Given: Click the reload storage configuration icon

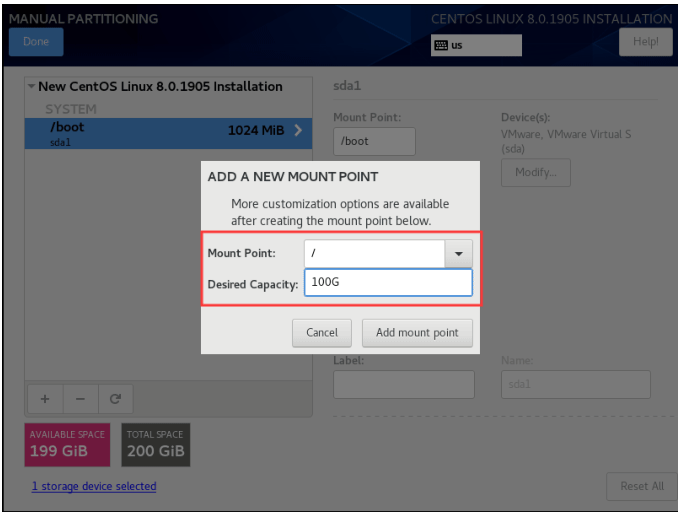Looking at the screenshot, I should (115, 398).
